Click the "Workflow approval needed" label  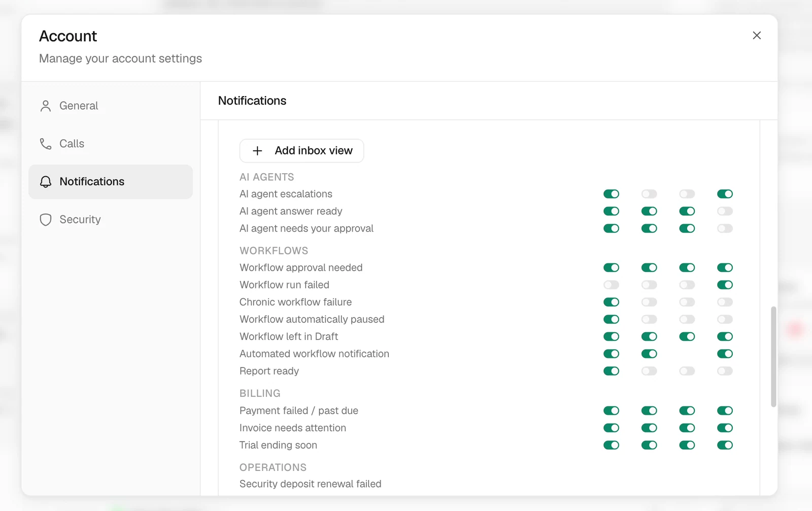point(301,268)
